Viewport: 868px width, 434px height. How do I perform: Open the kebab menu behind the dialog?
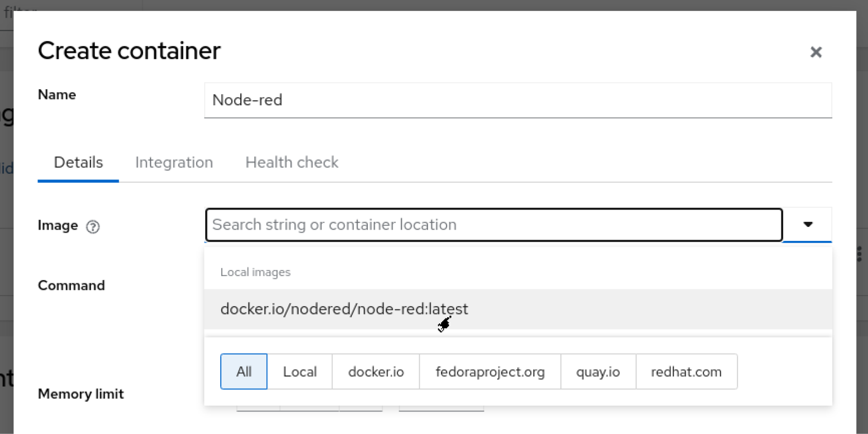859,254
